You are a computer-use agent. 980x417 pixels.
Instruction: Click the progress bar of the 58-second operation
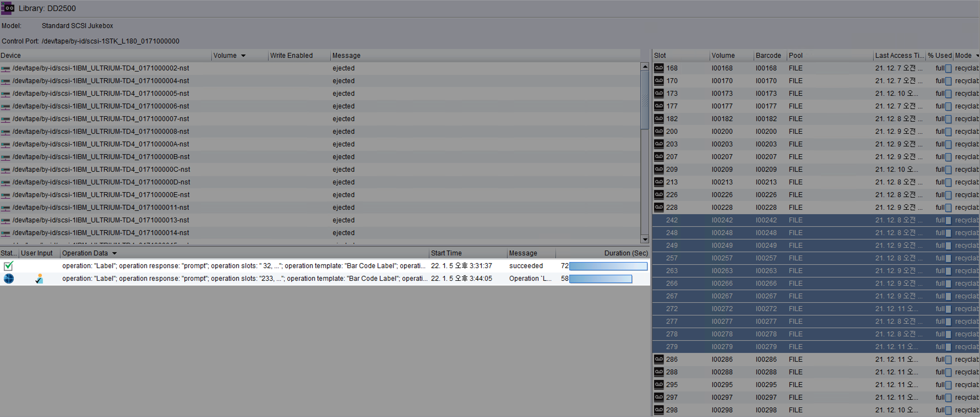(x=600, y=279)
